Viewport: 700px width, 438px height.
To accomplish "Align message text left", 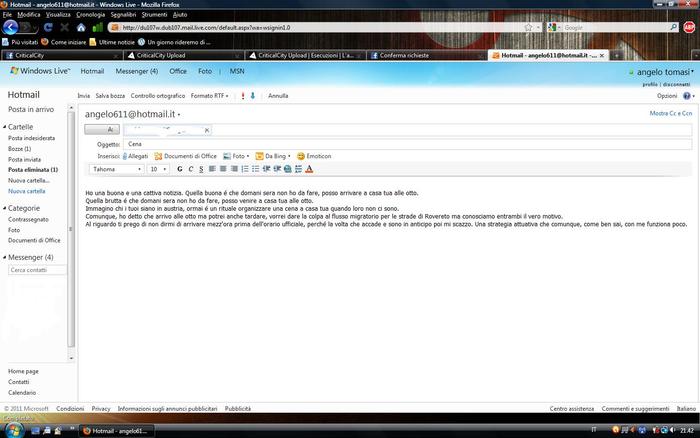I will click(x=212, y=169).
